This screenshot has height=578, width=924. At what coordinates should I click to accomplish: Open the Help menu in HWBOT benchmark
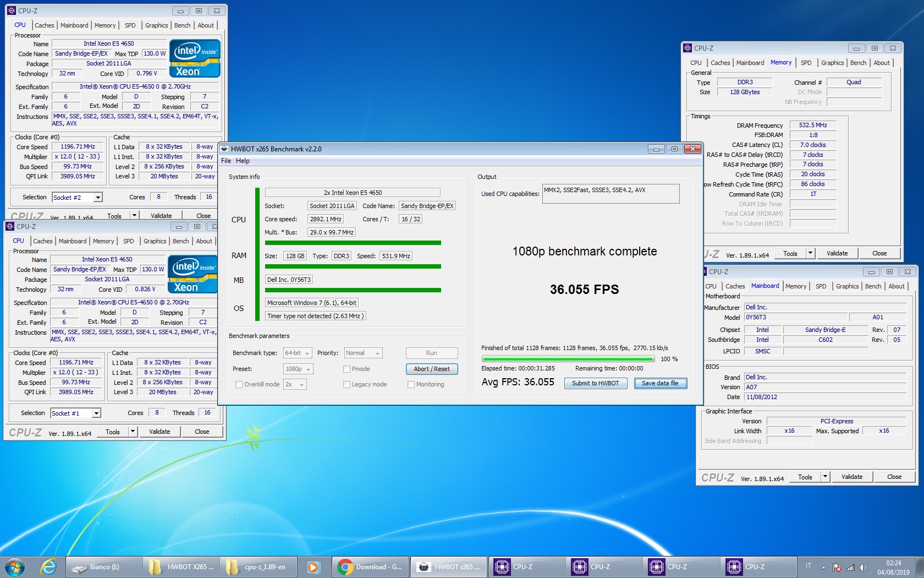pyautogui.click(x=243, y=161)
